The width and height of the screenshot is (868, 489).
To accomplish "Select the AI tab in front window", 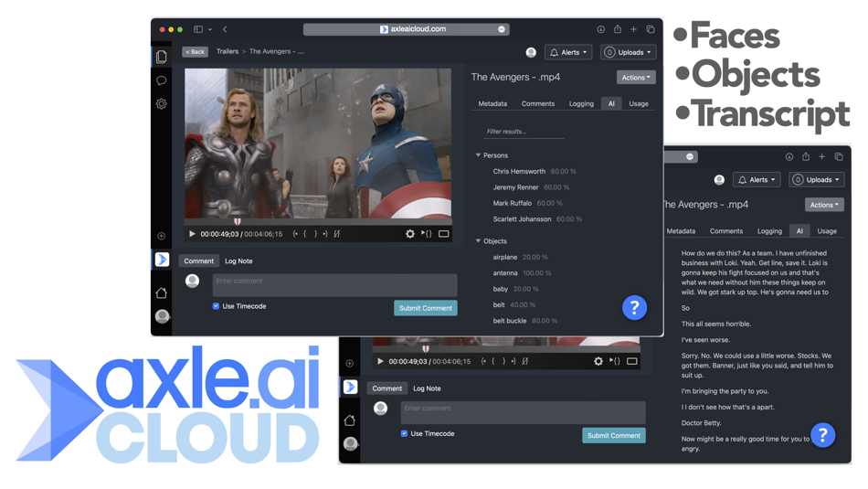I will (611, 103).
